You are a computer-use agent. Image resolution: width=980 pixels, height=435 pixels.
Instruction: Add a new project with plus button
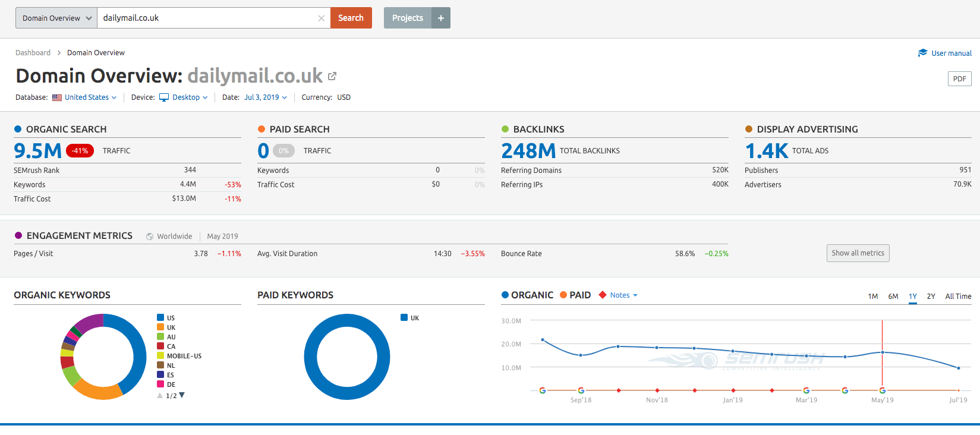441,18
